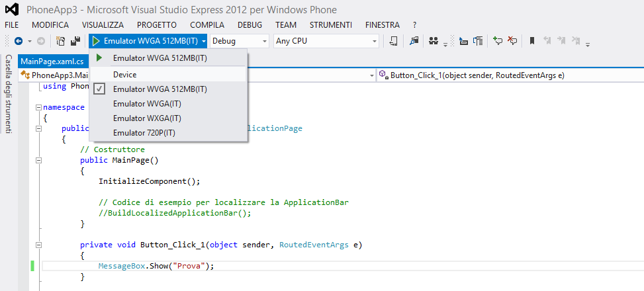Screen dimensions: 644x291
Task: Start debugging with the green play button
Action: (96, 41)
